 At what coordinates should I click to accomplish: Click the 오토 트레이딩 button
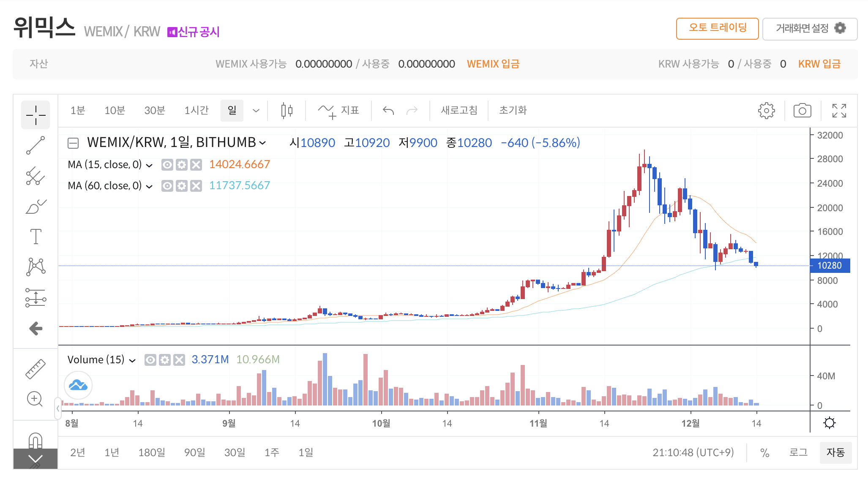point(717,28)
